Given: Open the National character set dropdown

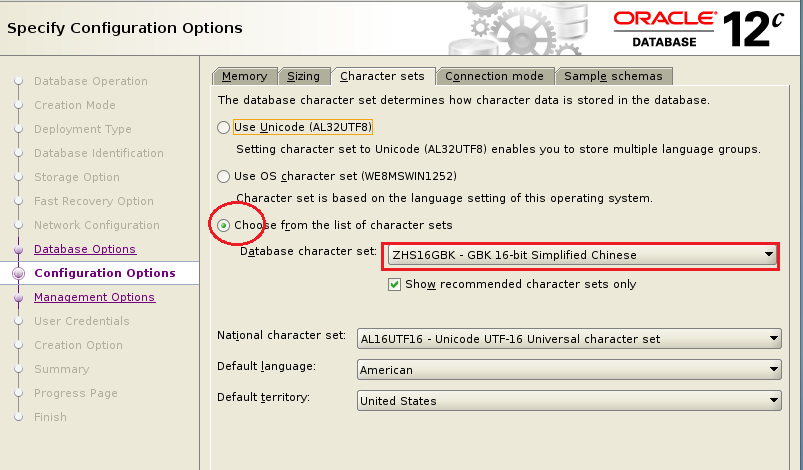Looking at the screenshot, I should coord(569,339).
